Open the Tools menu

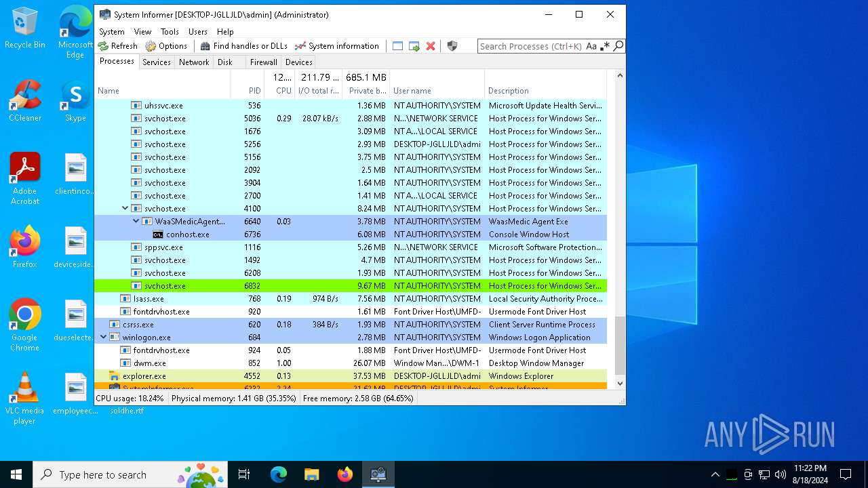(170, 32)
